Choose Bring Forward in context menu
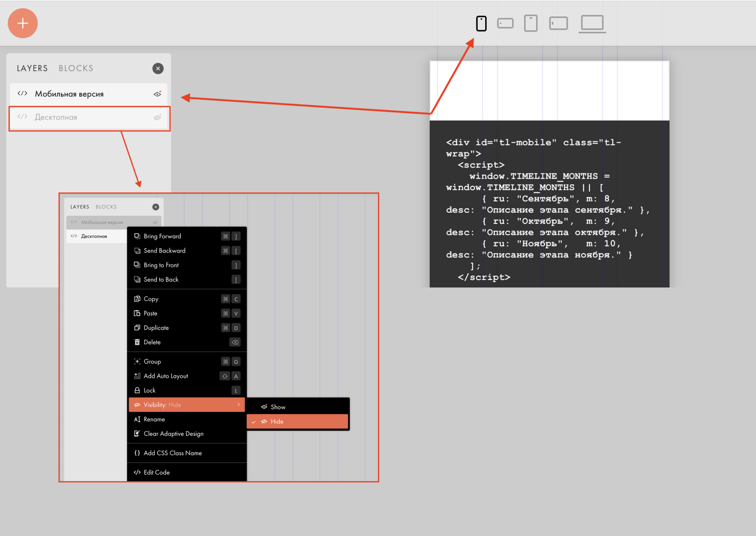The height and width of the screenshot is (536, 756). (187, 237)
